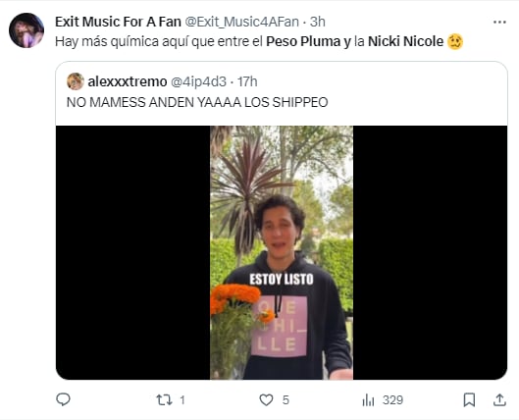Repost this tweet using the retweet icon
This screenshot has height=420, width=519.
[164, 399]
